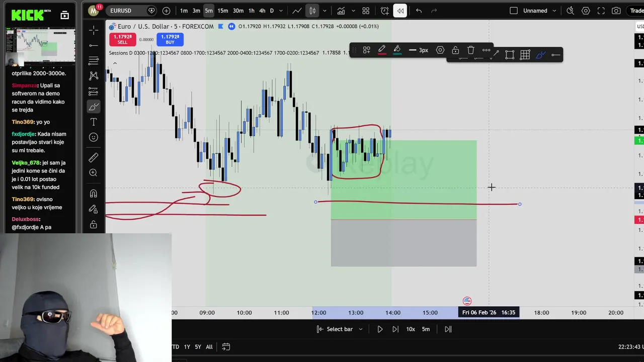The image size is (644, 362).
Task: Open the Indicators menu
Action: (341, 11)
